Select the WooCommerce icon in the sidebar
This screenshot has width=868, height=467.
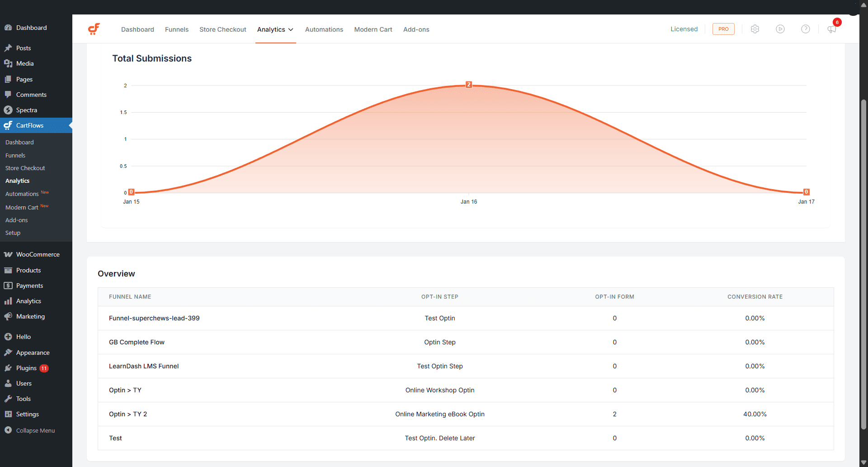9,254
